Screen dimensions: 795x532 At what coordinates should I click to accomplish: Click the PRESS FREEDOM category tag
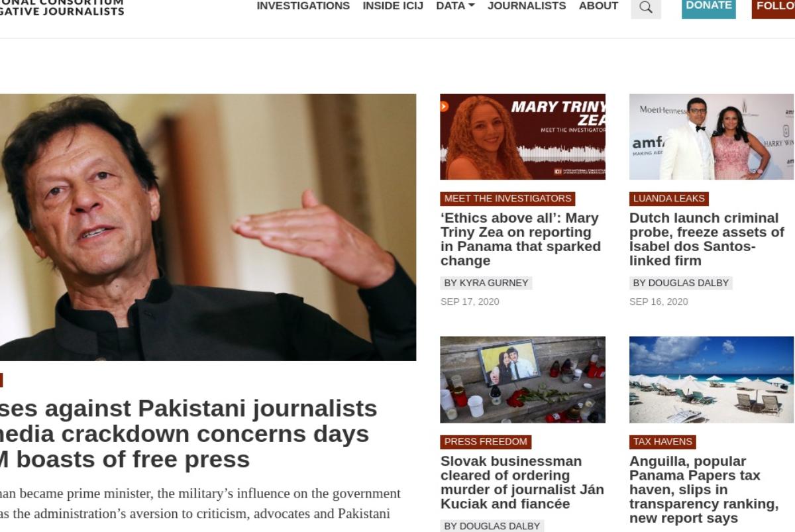pos(486,442)
